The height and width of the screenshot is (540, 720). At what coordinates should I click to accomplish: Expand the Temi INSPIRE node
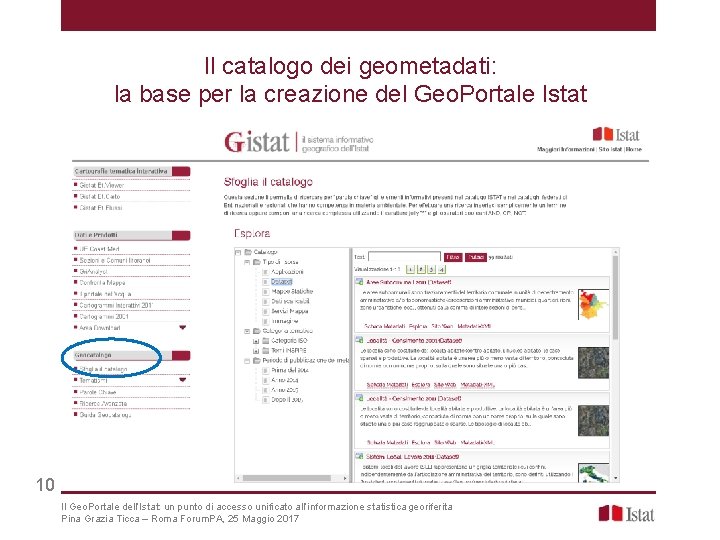(256, 351)
